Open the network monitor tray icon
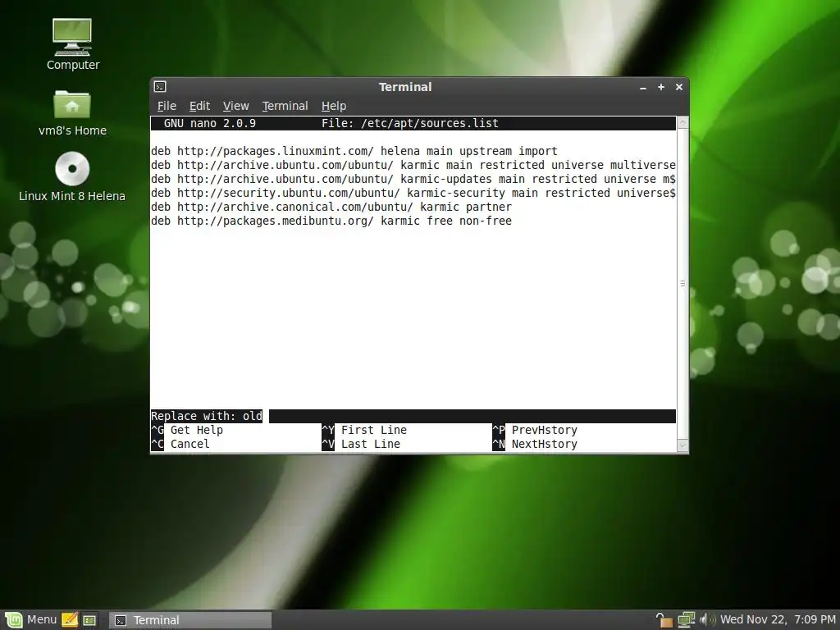The width and height of the screenshot is (840, 630). 687,620
